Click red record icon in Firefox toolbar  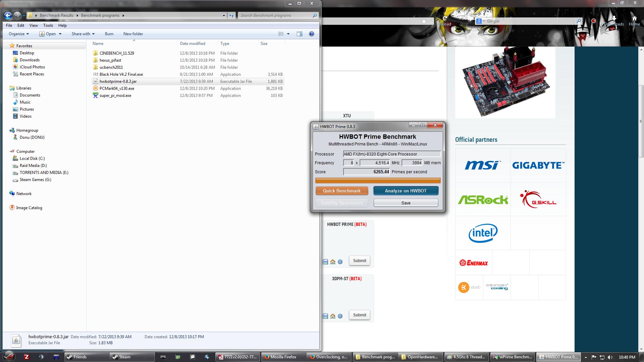[594, 21]
